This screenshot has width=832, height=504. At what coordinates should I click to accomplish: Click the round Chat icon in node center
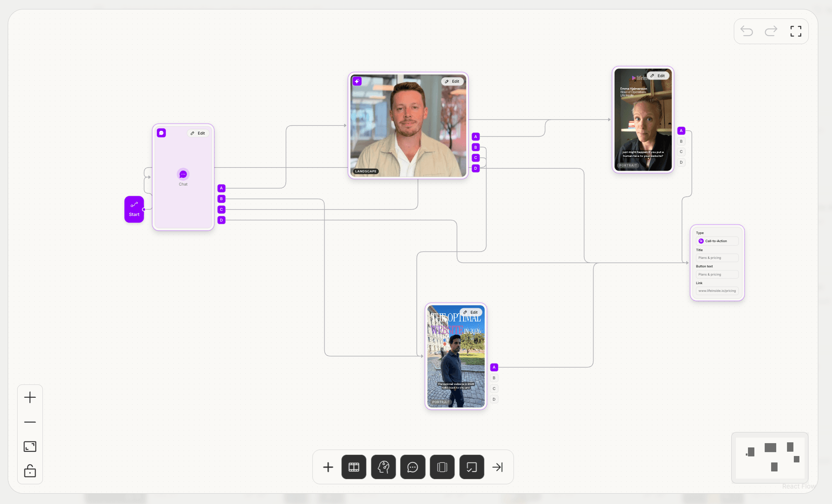click(x=183, y=174)
